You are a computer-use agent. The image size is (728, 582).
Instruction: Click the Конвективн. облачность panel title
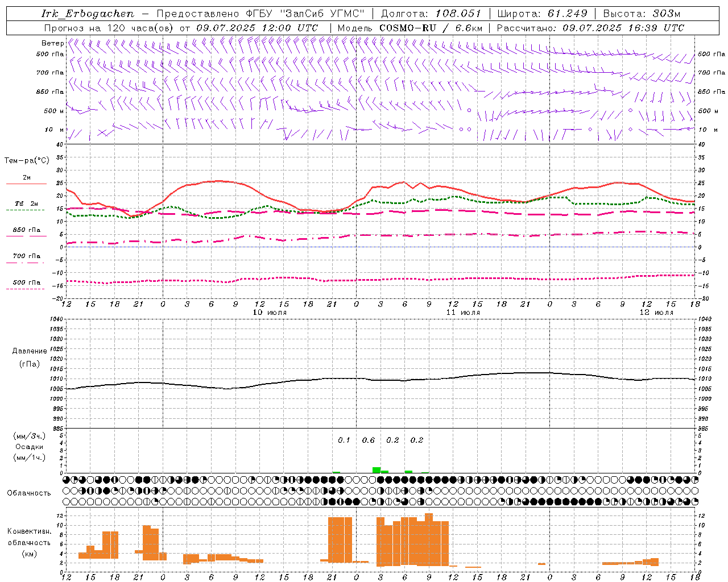point(29,537)
